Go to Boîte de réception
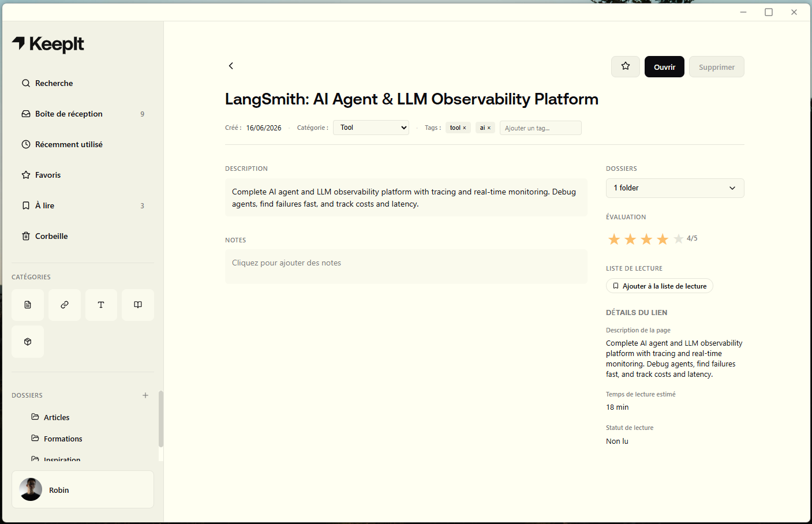812x524 pixels. [83, 114]
